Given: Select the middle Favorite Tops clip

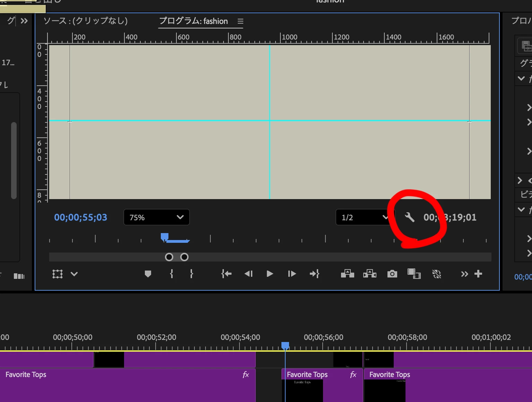Looking at the screenshot, I should pyautogui.click(x=322, y=385).
